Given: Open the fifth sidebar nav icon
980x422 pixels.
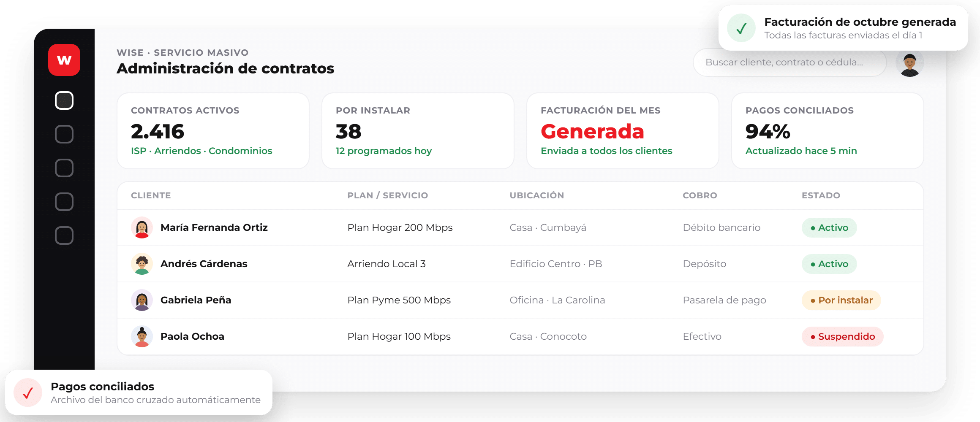Looking at the screenshot, I should point(64,235).
